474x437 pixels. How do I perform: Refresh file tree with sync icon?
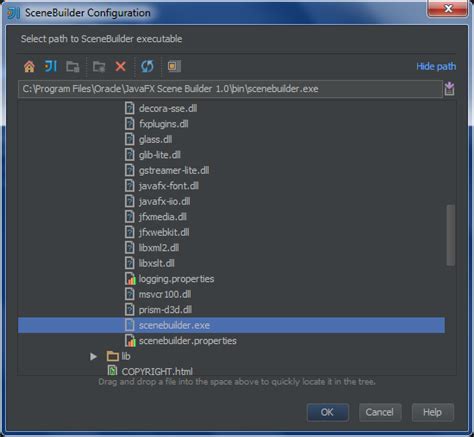(x=147, y=66)
